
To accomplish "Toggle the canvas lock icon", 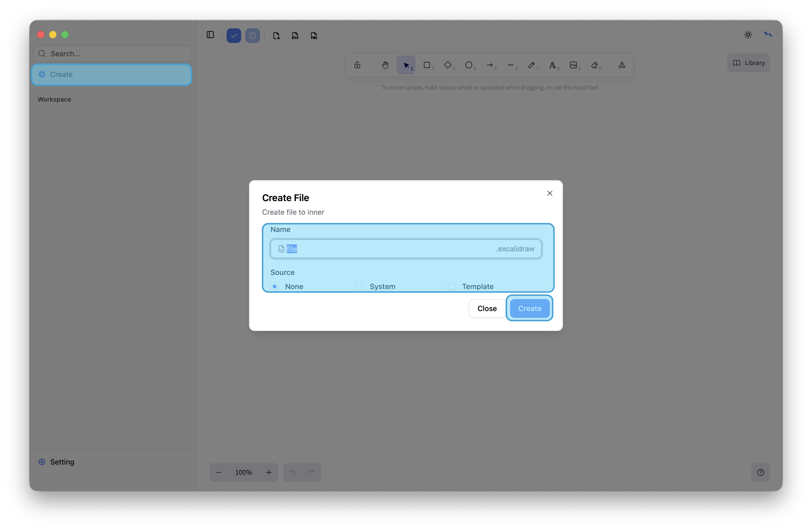I will [x=357, y=65].
